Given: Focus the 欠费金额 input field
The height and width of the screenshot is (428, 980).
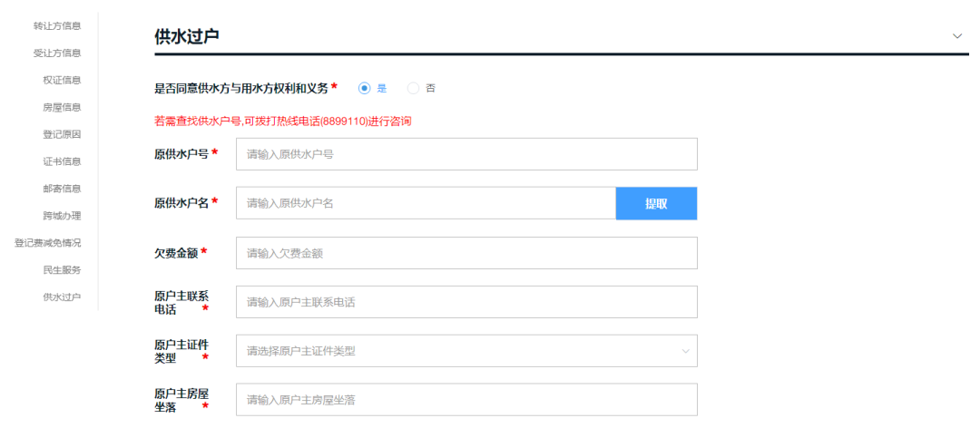Looking at the screenshot, I should pyautogui.click(x=466, y=253).
